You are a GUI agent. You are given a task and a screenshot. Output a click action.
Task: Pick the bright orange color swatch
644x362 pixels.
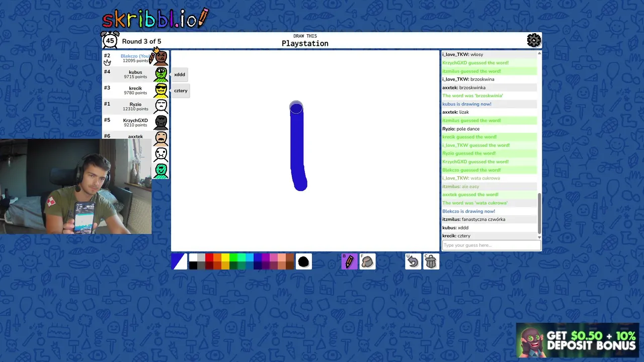pos(217,257)
